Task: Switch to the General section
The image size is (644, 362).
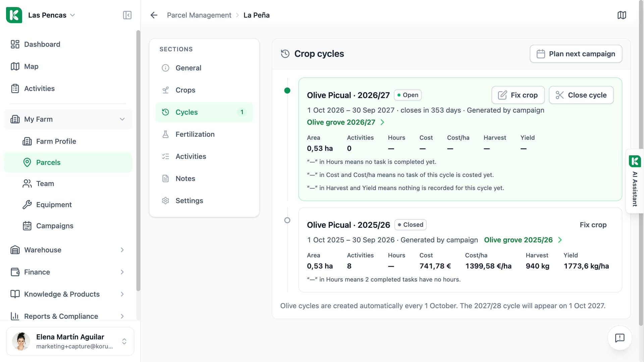Action: coord(204,68)
